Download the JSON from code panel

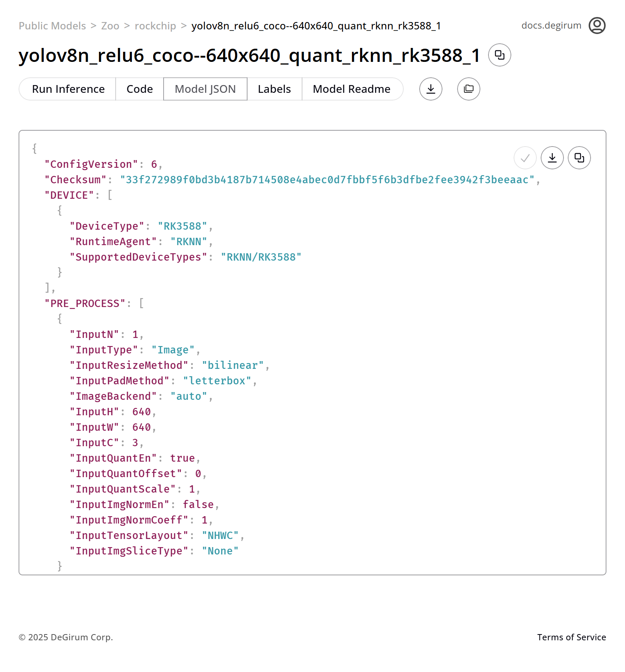pyautogui.click(x=552, y=158)
